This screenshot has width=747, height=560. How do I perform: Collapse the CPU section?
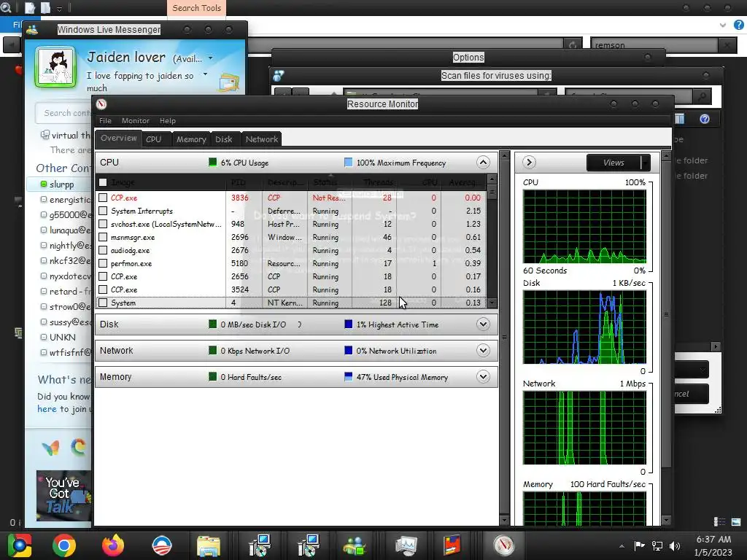coord(483,163)
